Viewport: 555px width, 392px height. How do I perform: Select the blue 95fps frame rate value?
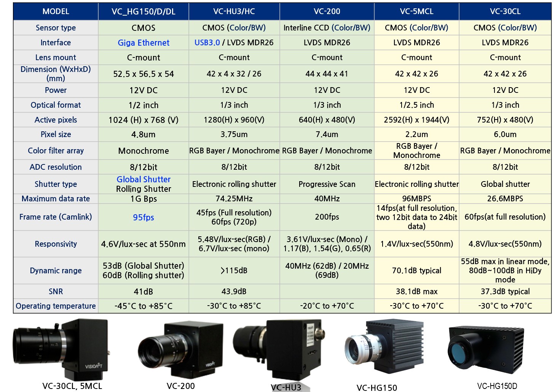tap(144, 217)
